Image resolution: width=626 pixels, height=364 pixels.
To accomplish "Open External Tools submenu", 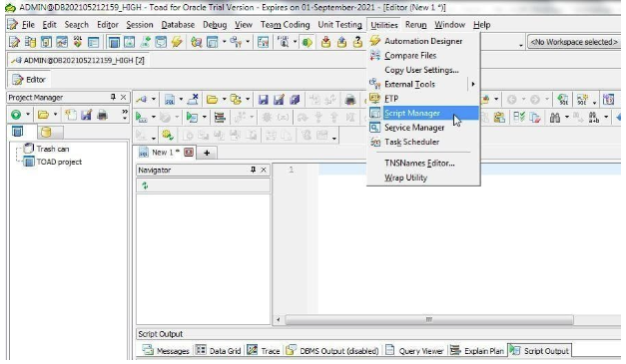I will [x=423, y=84].
